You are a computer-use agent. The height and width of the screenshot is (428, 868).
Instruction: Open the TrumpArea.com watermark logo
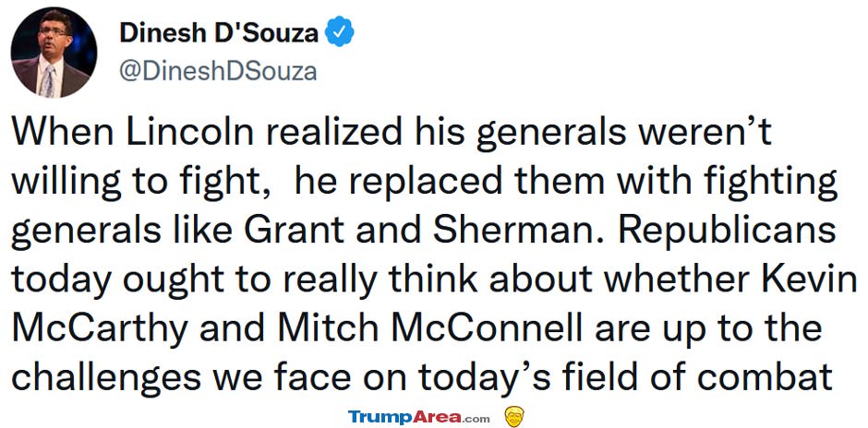click(x=418, y=417)
